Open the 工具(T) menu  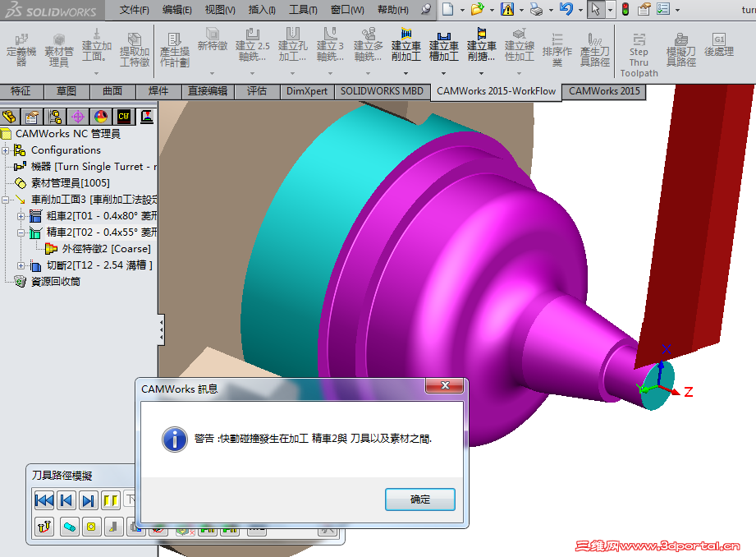click(x=303, y=10)
